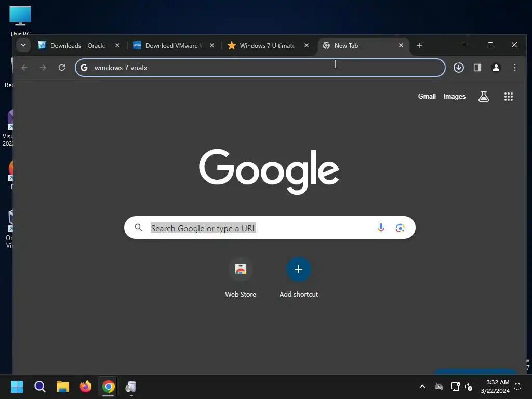532x399 pixels.
Task: Click the Google G icon in address bar
Action: click(84, 68)
